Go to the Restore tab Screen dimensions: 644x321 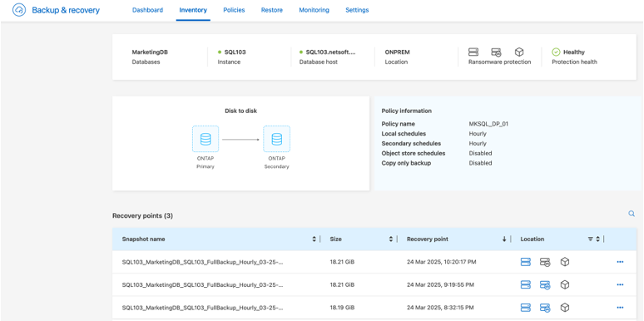coord(272,10)
